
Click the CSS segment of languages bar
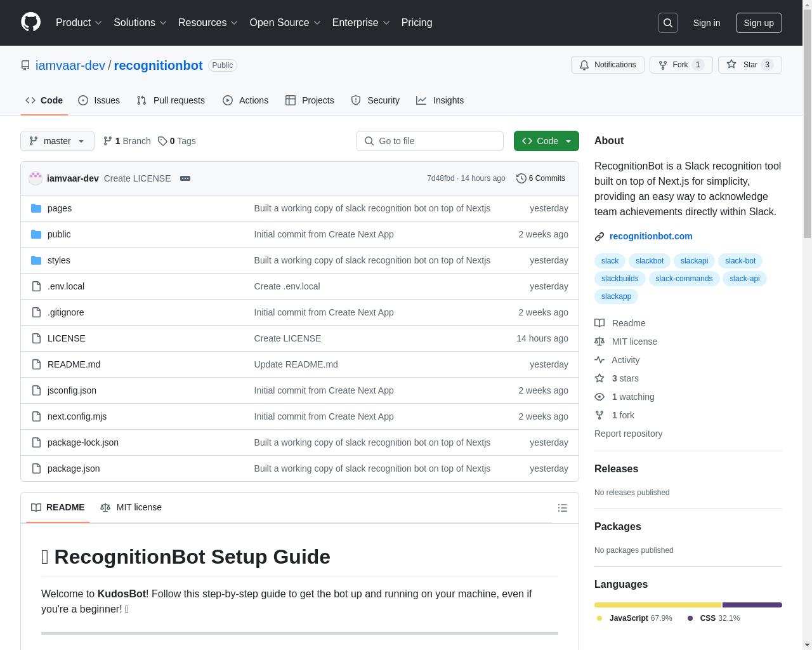pyautogui.click(x=752, y=605)
